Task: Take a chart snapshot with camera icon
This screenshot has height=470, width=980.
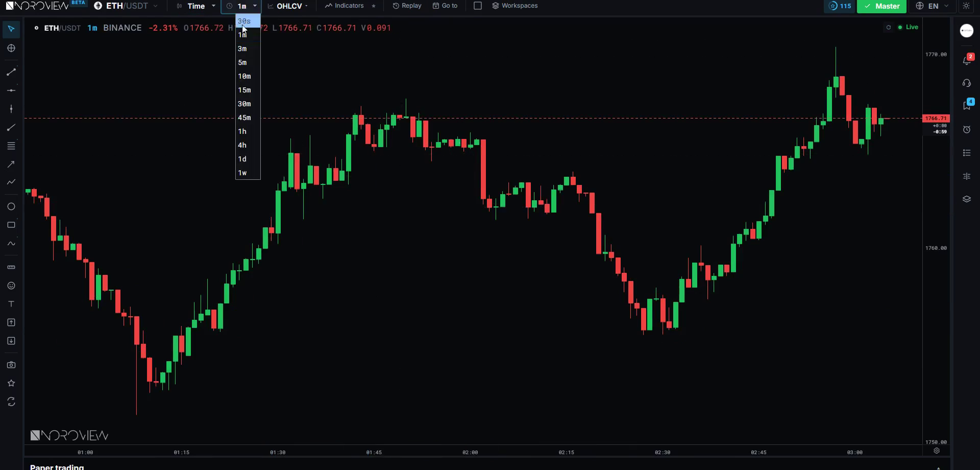Action: click(x=11, y=365)
